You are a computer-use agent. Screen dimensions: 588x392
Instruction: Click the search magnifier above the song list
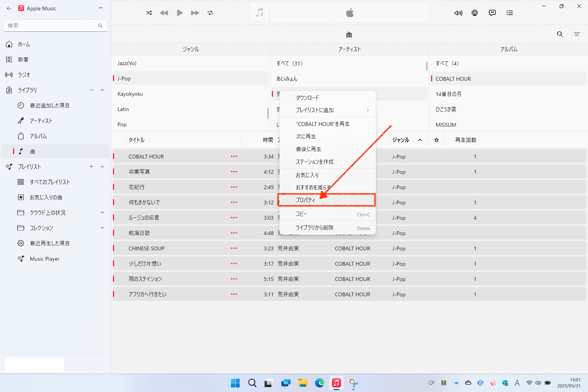pyautogui.click(x=560, y=34)
